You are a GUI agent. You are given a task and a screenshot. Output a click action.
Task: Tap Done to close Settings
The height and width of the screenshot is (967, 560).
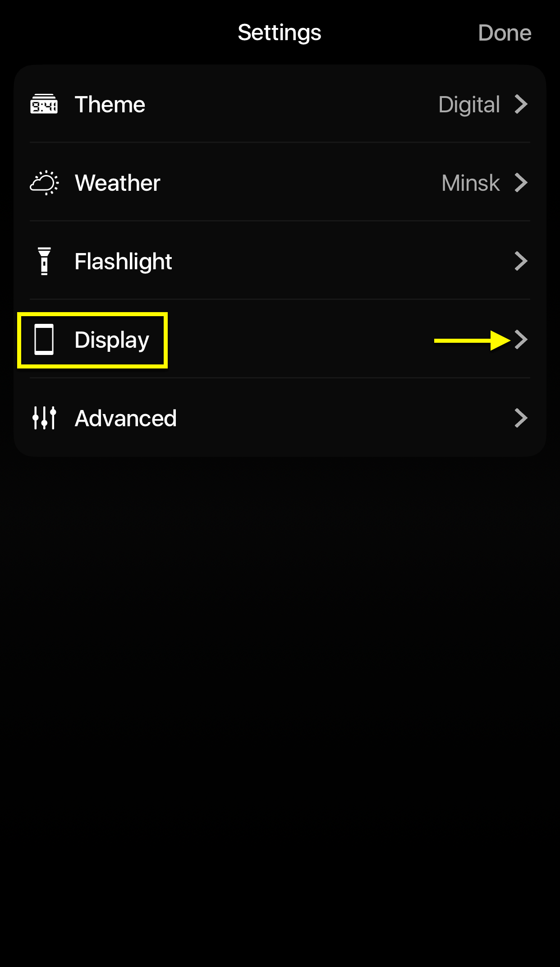pos(505,33)
